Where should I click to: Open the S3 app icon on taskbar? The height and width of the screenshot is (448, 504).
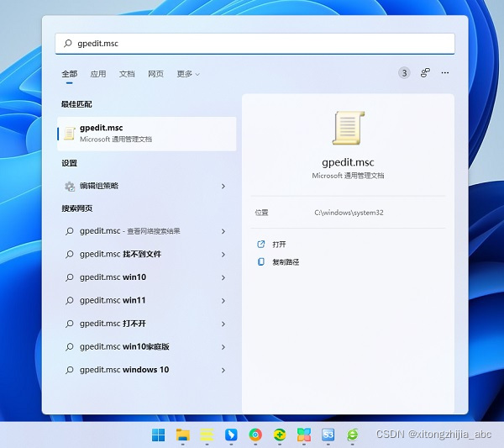pos(328,435)
